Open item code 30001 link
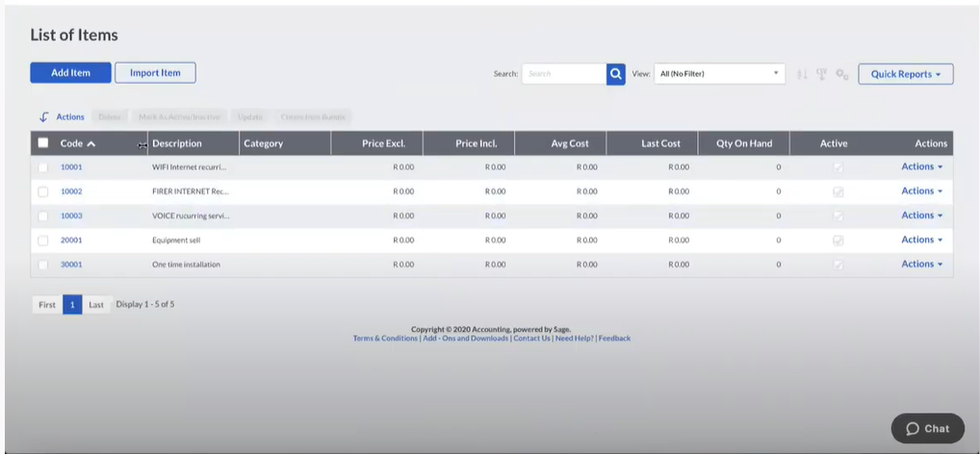 click(x=71, y=265)
